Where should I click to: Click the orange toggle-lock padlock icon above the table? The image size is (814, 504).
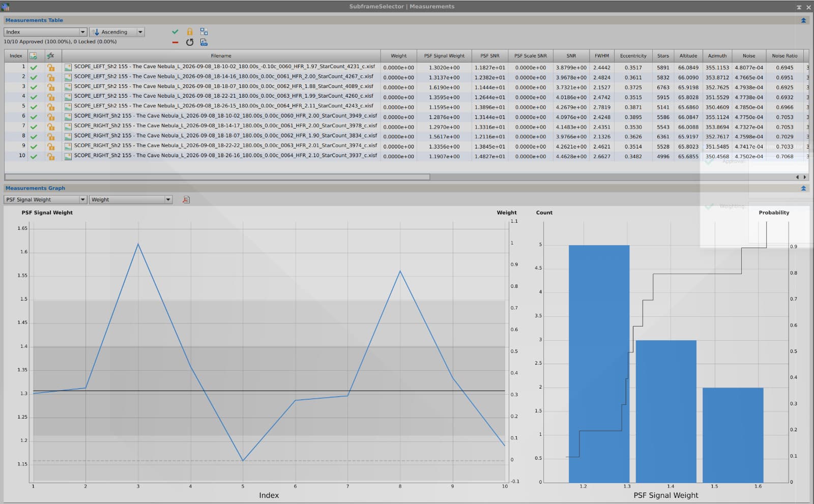[190, 32]
